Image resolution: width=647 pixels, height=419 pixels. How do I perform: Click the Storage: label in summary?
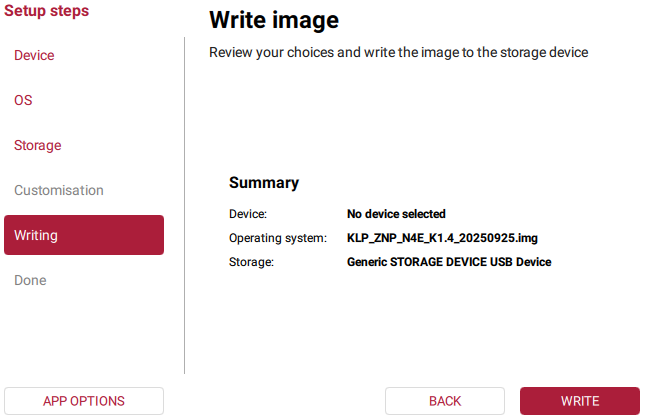point(252,262)
